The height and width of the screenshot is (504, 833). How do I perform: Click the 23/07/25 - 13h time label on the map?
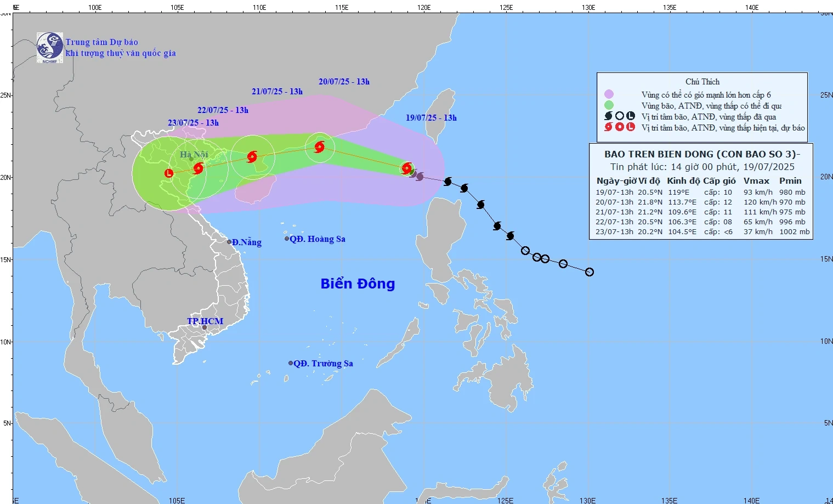click(193, 123)
